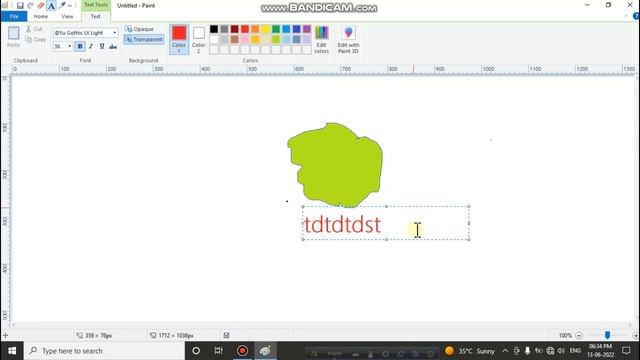Click the Copy command
This screenshot has height=360, width=640.
coord(36,40)
